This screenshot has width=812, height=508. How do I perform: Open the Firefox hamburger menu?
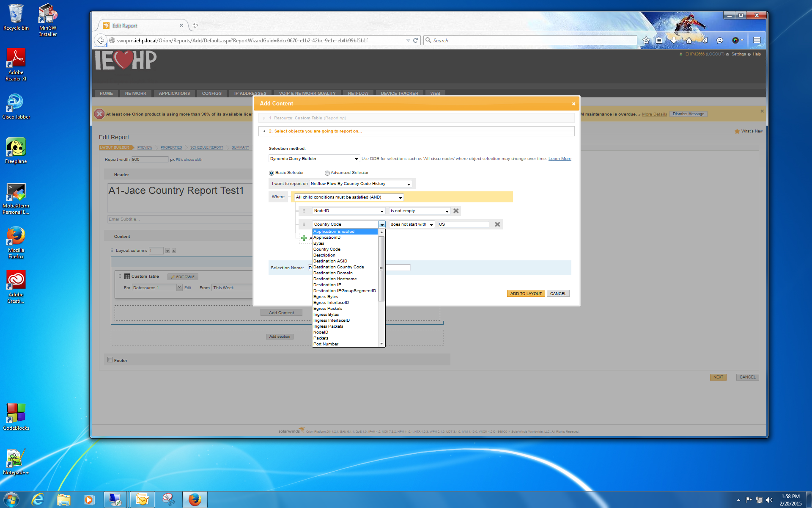click(757, 40)
